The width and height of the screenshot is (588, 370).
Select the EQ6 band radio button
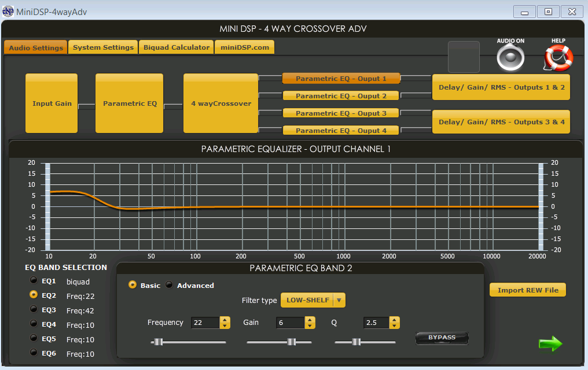[x=34, y=352]
